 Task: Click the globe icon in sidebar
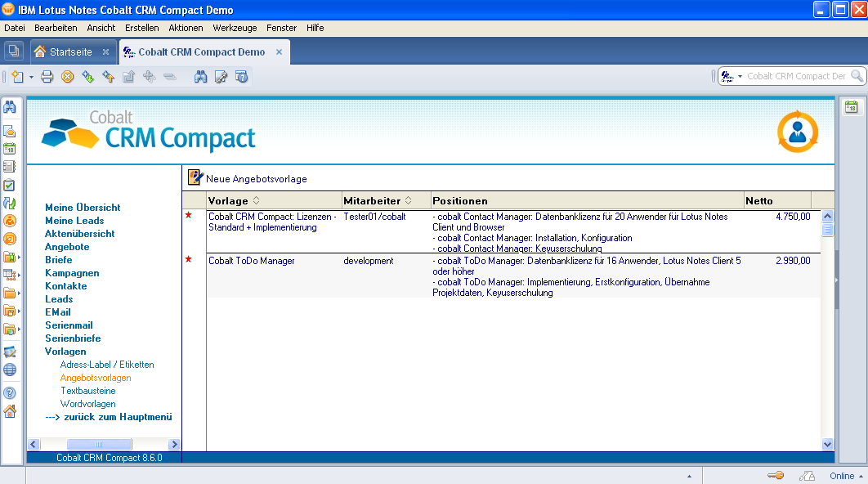coord(10,370)
